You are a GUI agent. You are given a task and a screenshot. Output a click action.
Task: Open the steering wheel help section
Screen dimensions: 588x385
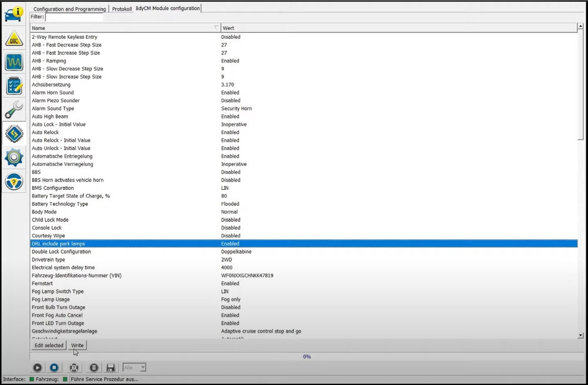click(14, 182)
